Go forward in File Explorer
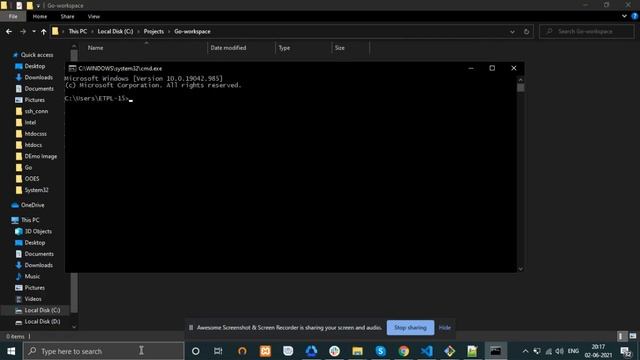The width and height of the screenshot is (640, 360). pos(23,31)
